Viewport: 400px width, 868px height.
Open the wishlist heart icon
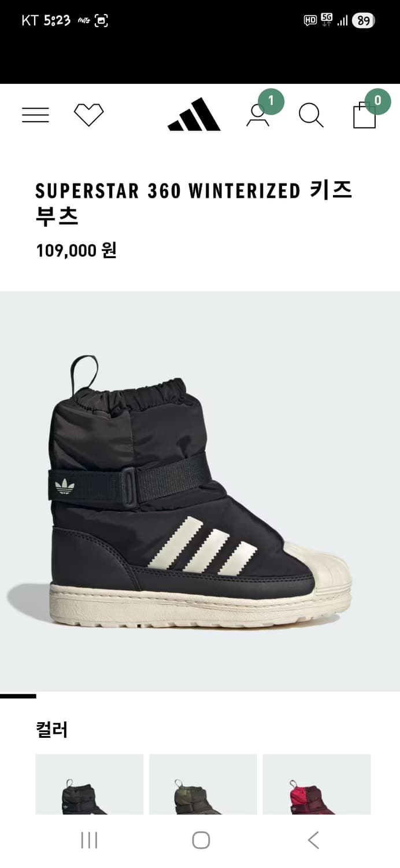[89, 115]
